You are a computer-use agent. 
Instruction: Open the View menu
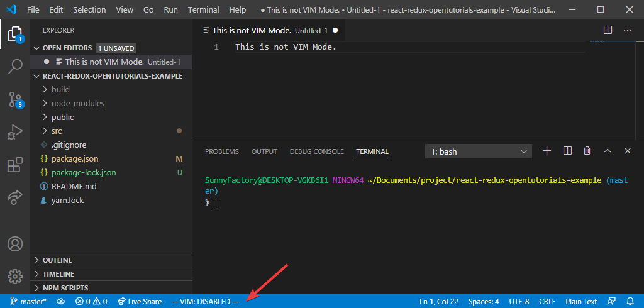pyautogui.click(x=125, y=9)
